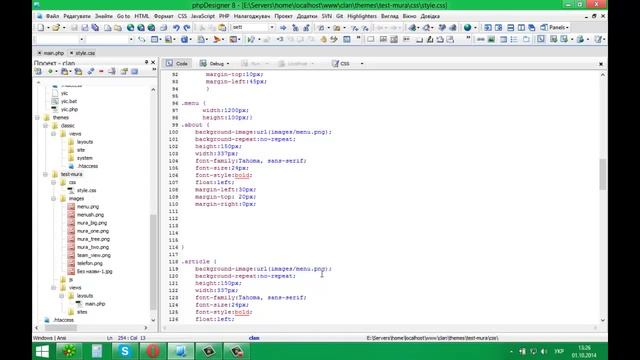Image resolution: width=640 pixels, height=360 pixels.
Task: Click the first browser preview globe icon
Action: 130,28
